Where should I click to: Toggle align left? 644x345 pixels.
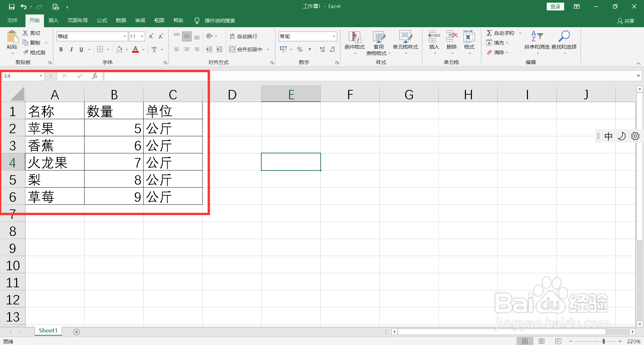coord(177,49)
